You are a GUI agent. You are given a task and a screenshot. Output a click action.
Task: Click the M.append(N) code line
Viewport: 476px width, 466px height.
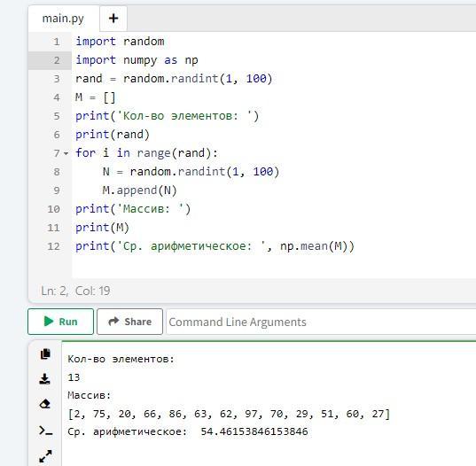tap(140, 190)
